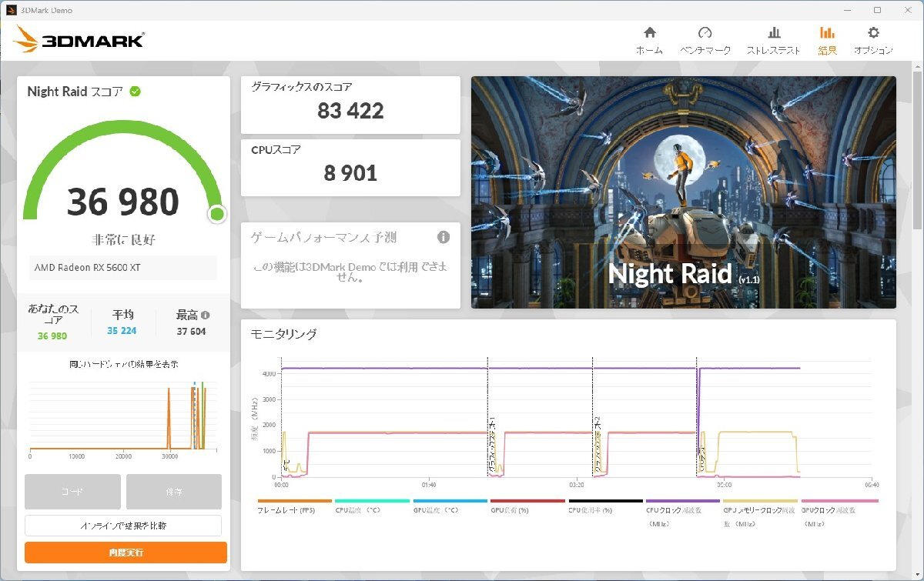Click the ゲームパフォーマンス予測 heading
The image size is (924, 581).
(323, 237)
